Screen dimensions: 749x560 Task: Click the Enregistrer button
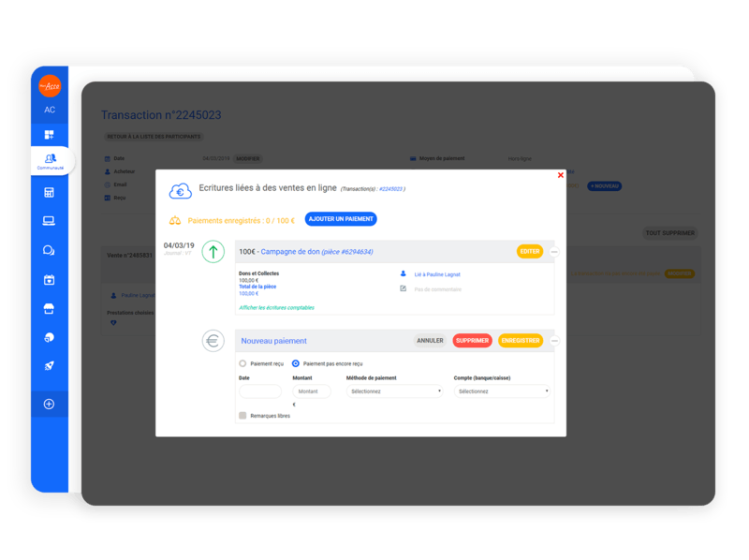tap(521, 341)
